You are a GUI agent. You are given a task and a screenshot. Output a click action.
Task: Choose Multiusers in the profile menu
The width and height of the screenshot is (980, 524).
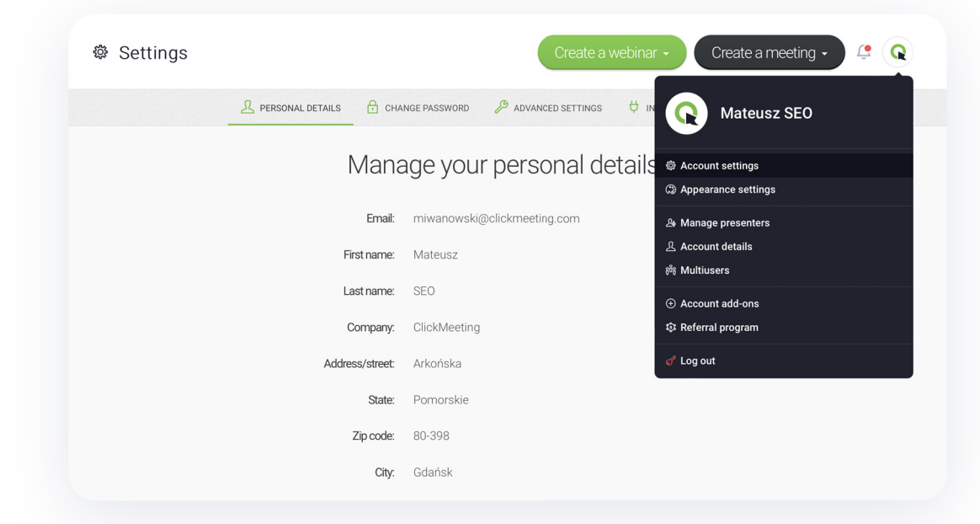[x=784, y=270]
